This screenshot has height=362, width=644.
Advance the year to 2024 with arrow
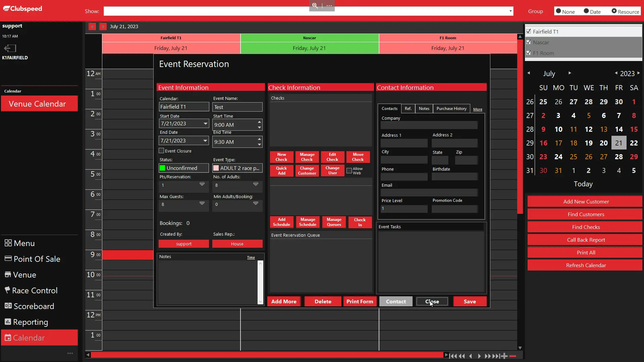click(639, 73)
